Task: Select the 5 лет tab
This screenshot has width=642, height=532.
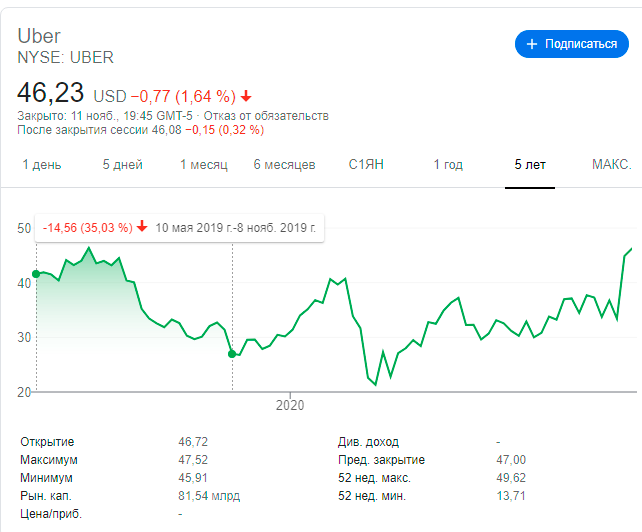Action: (530, 165)
